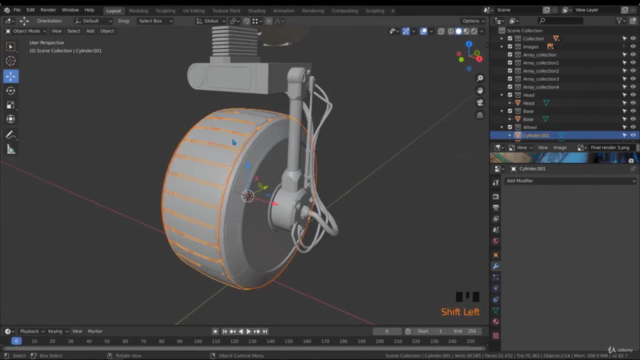Screen dimensions: 640x360
Task: Open Object properties orange square tab
Action: pyautogui.click(x=496, y=255)
